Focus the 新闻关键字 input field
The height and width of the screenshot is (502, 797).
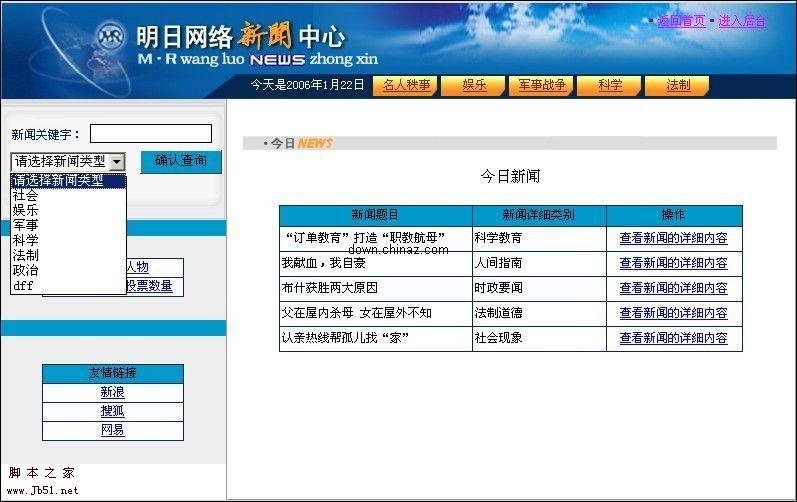[151, 134]
